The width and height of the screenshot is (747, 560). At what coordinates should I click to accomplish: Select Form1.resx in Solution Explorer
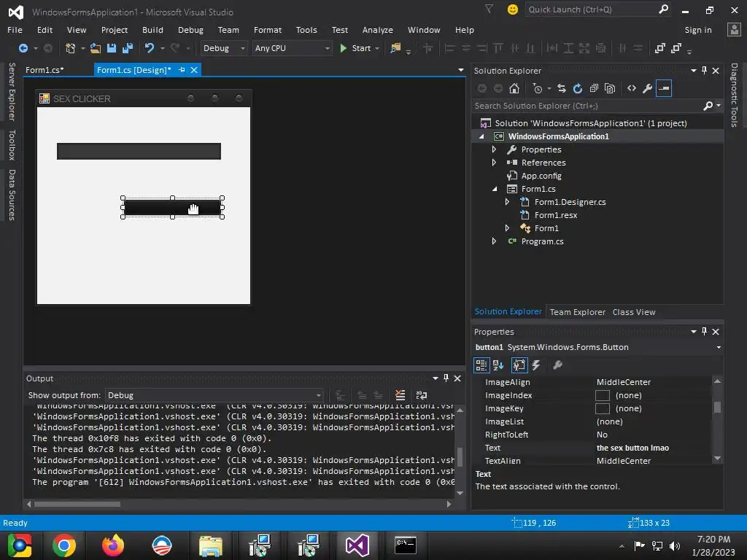tap(555, 215)
